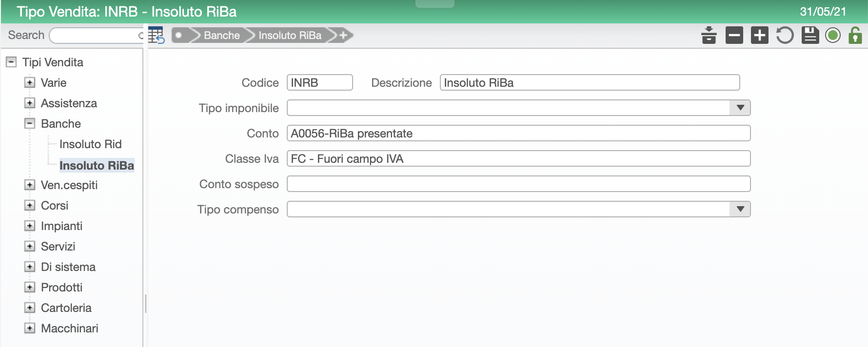Click the green circle status icon
Image resolution: width=868 pixels, height=347 pixels.
coord(833,35)
